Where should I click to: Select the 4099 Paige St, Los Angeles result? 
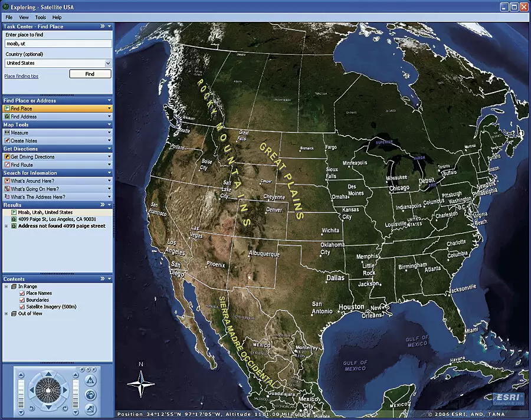pos(58,219)
